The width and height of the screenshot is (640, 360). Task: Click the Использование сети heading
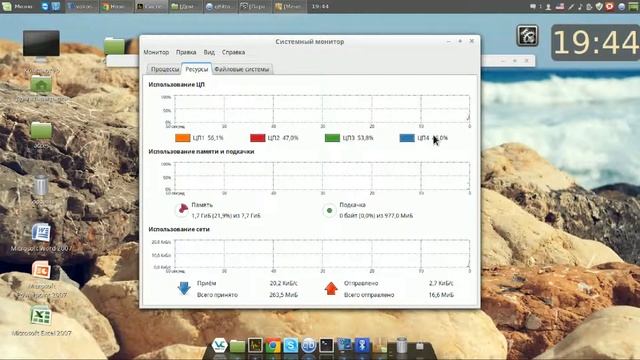click(x=179, y=229)
